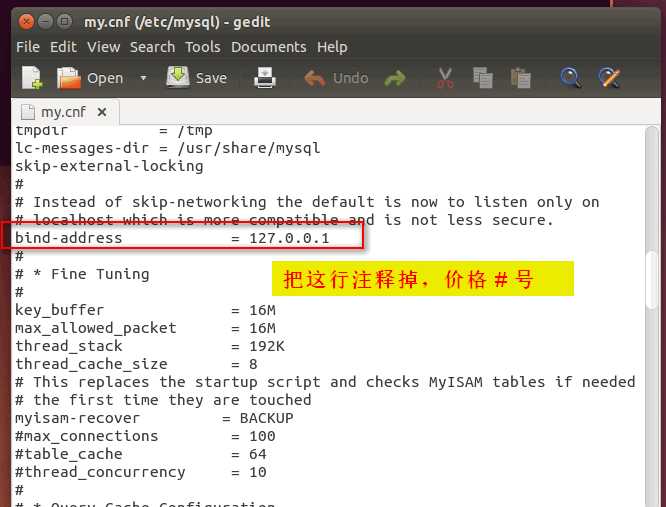
Task: Redo the last undone action
Action: 395,79
